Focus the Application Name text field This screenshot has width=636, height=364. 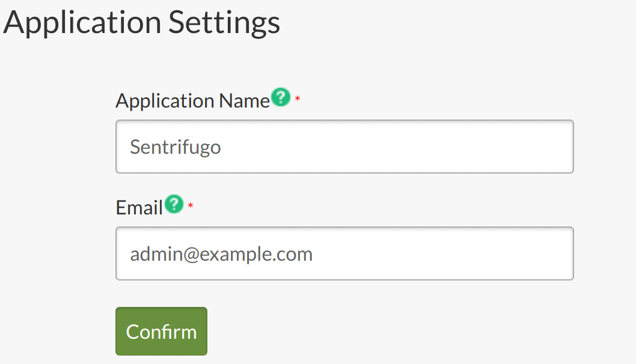[x=344, y=147]
